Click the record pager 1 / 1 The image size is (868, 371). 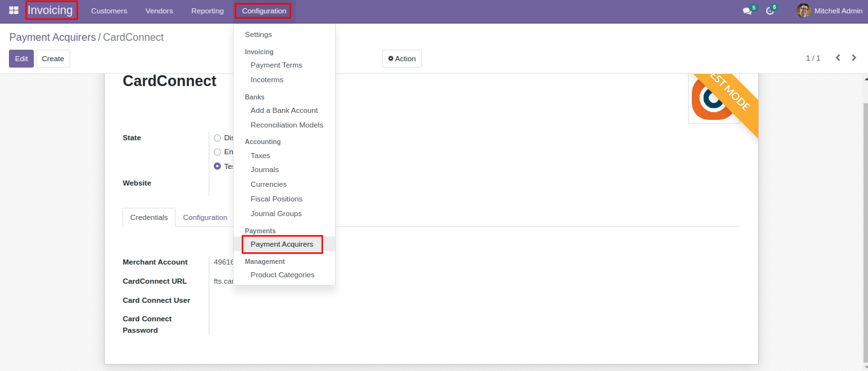813,58
